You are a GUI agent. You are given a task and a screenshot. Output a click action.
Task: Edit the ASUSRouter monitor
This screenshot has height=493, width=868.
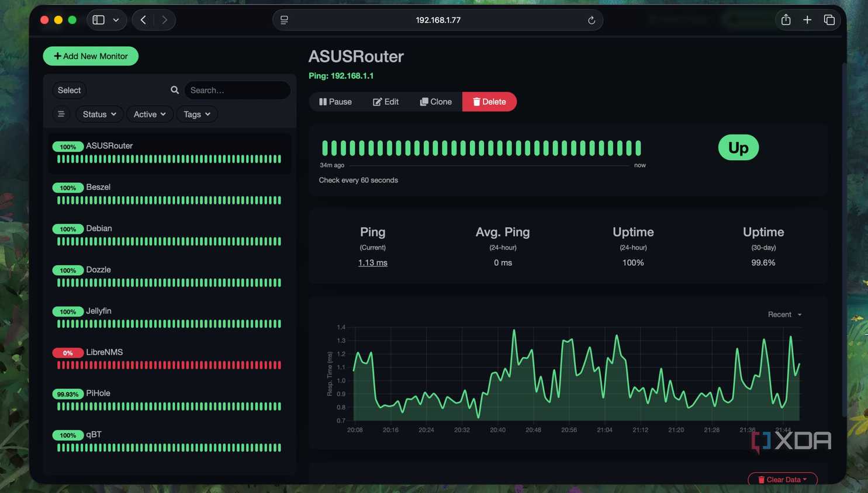click(x=386, y=102)
